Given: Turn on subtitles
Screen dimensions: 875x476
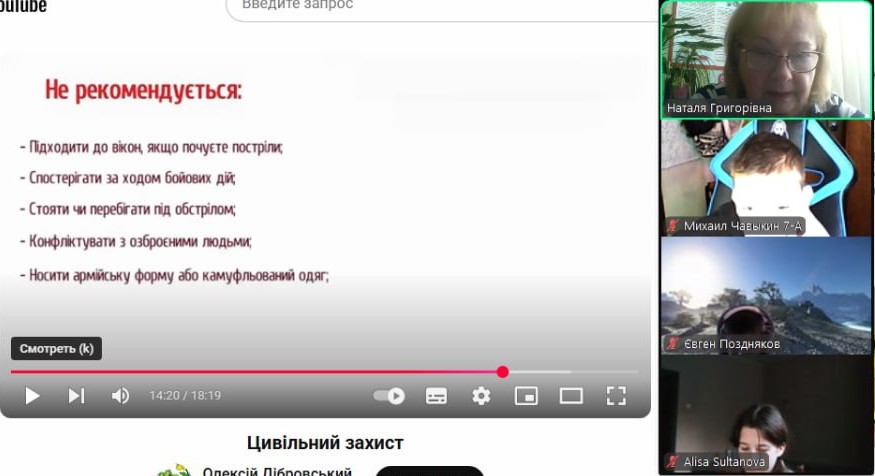Looking at the screenshot, I should click(436, 396).
